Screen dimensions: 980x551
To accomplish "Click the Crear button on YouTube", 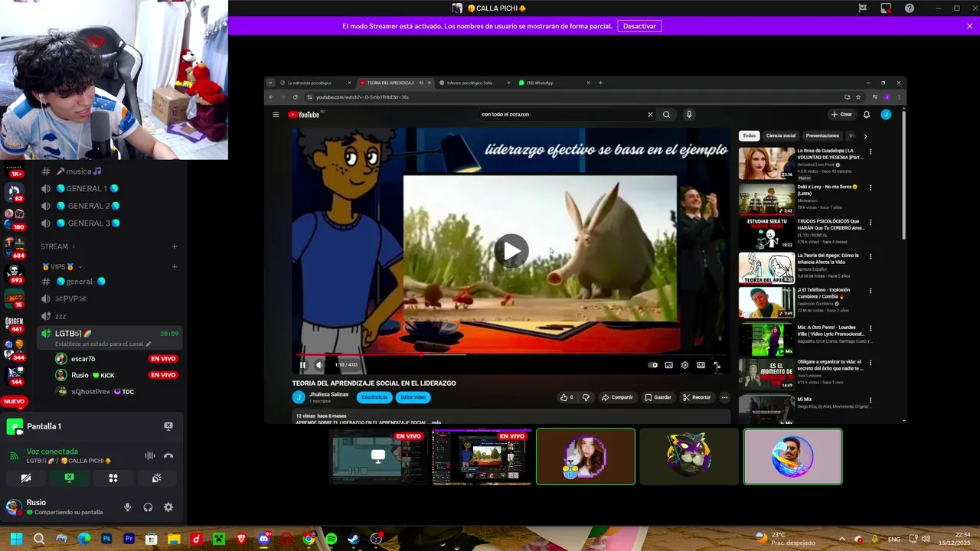I will coord(841,115).
